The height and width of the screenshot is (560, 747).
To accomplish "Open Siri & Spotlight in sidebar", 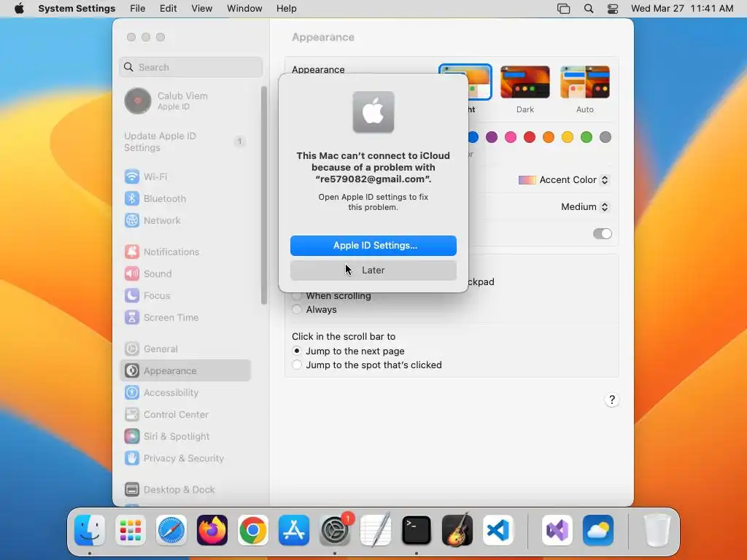I will click(x=185, y=437).
